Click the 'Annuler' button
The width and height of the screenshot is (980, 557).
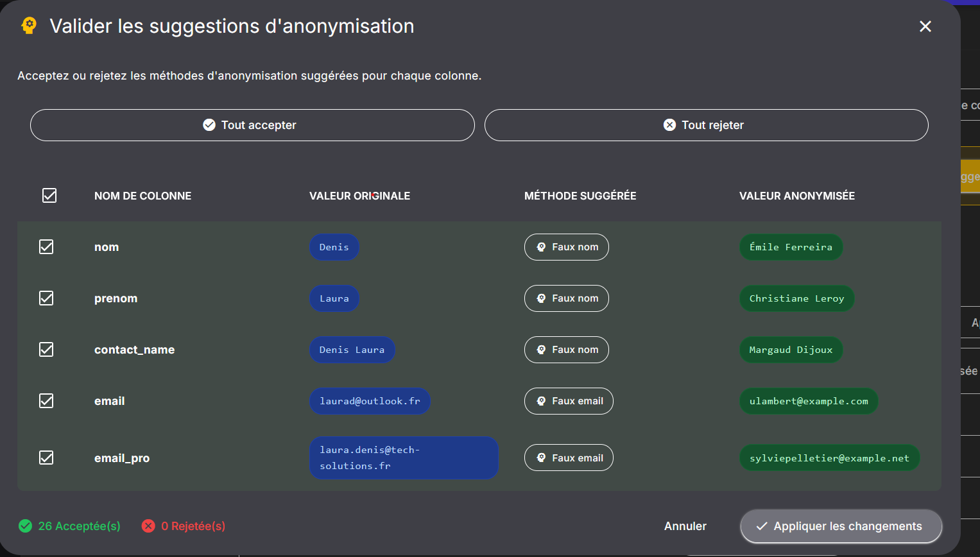pos(685,526)
